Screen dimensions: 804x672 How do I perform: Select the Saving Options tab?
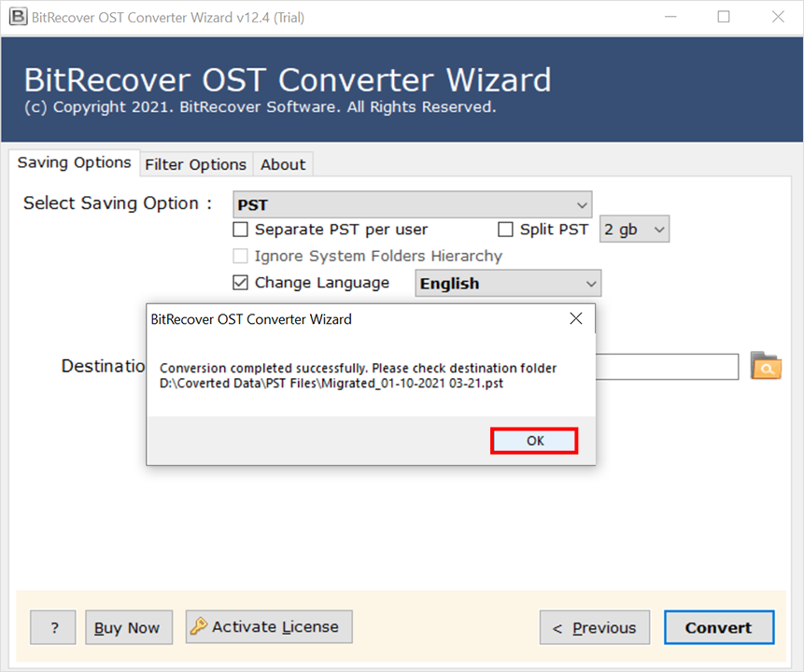tap(75, 163)
